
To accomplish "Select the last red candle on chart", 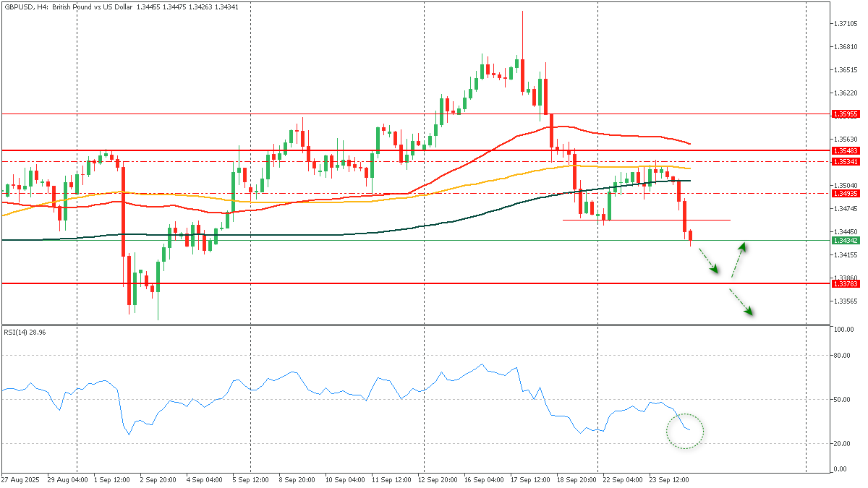I will click(x=691, y=236).
